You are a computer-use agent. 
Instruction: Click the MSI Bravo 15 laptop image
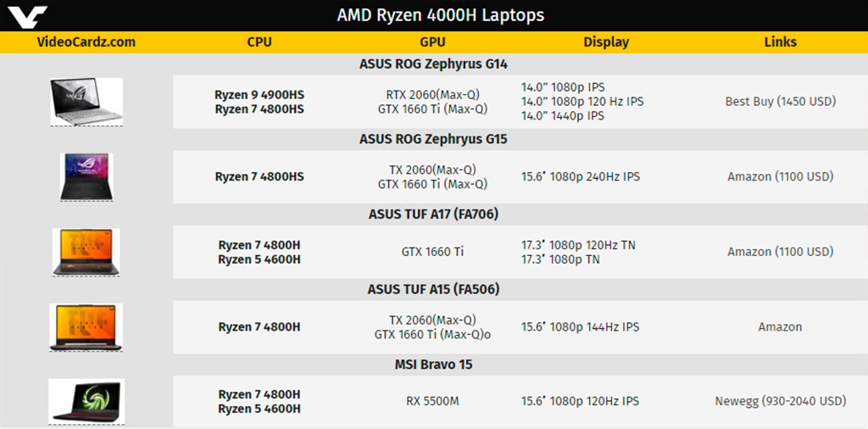[86, 401]
